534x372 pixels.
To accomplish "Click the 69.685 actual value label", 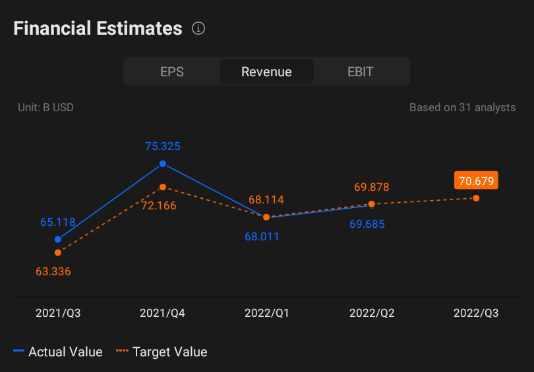I will pos(367,224).
